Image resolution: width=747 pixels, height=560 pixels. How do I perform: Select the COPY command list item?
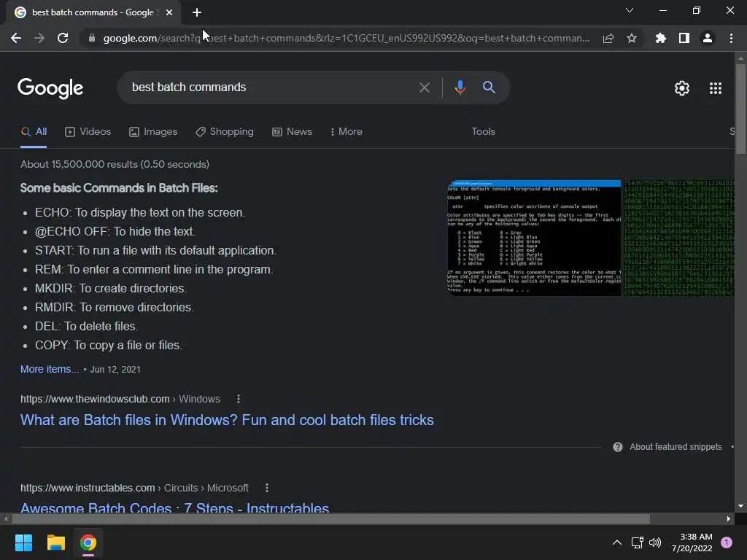(109, 345)
